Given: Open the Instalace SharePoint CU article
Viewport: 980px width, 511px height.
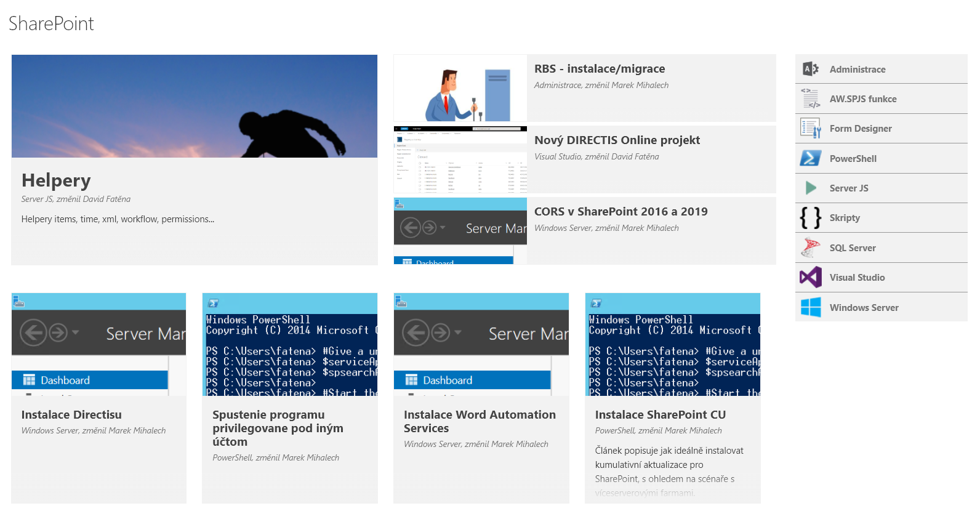Looking at the screenshot, I should tap(661, 415).
